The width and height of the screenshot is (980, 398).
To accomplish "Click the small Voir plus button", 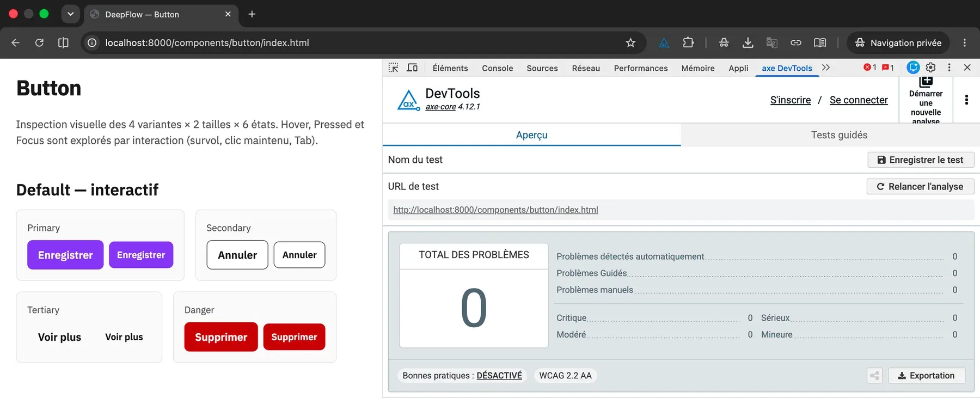I will click(x=124, y=337).
